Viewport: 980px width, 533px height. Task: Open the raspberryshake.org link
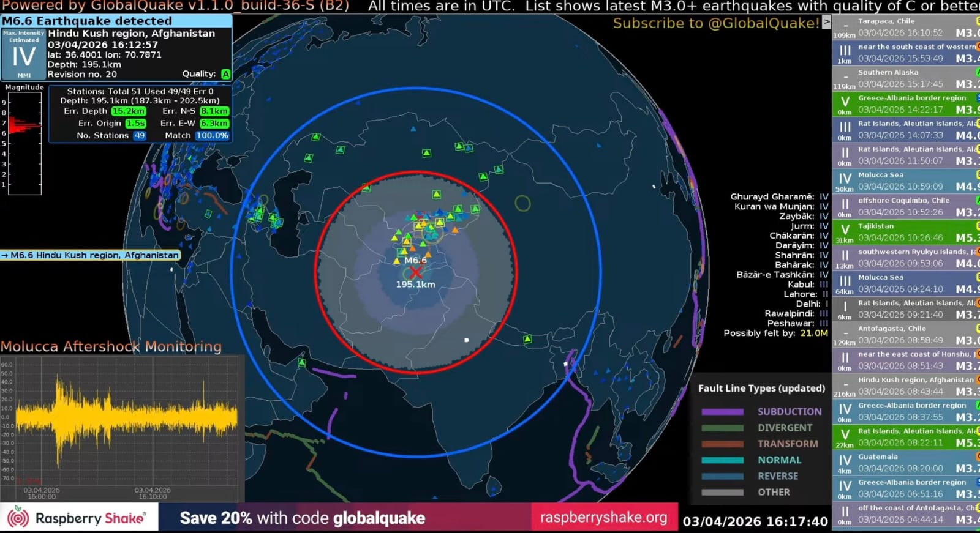[x=603, y=518]
